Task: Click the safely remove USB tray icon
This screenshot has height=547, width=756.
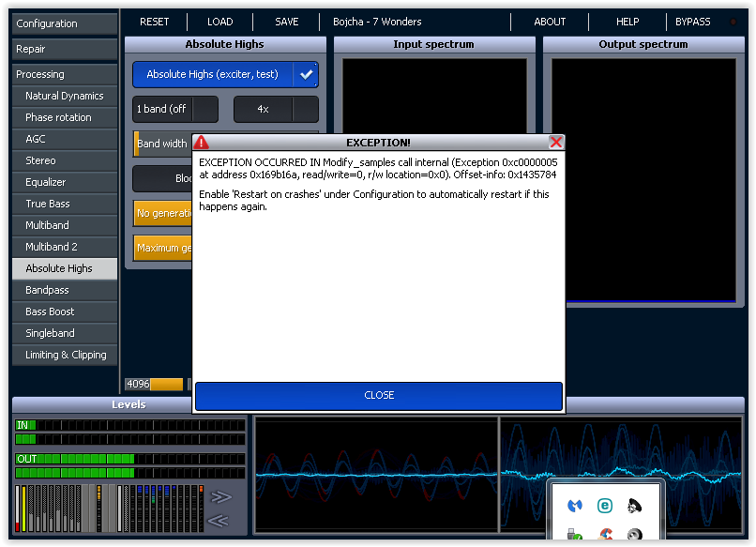Action: [575, 535]
